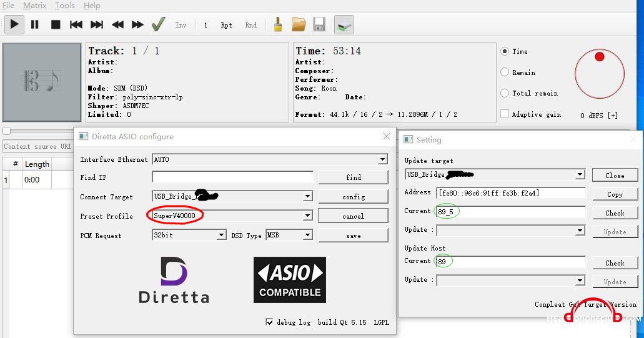Close the Diretta ASIO configure dialog
This screenshot has width=644, height=338.
click(x=387, y=136)
